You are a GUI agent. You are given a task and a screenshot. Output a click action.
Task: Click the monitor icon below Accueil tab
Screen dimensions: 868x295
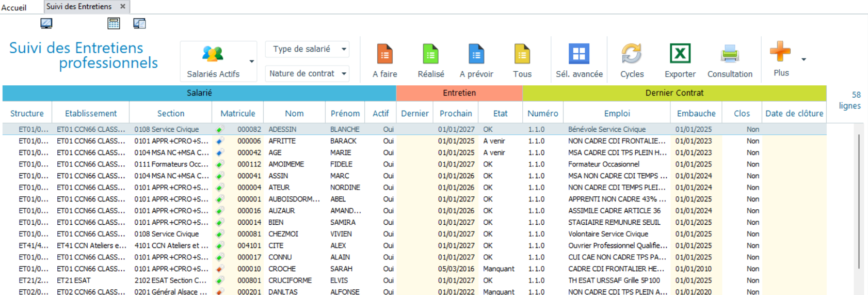[x=46, y=23]
